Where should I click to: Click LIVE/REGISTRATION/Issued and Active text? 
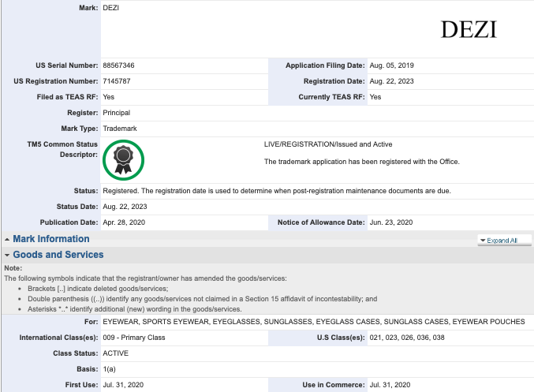328,144
